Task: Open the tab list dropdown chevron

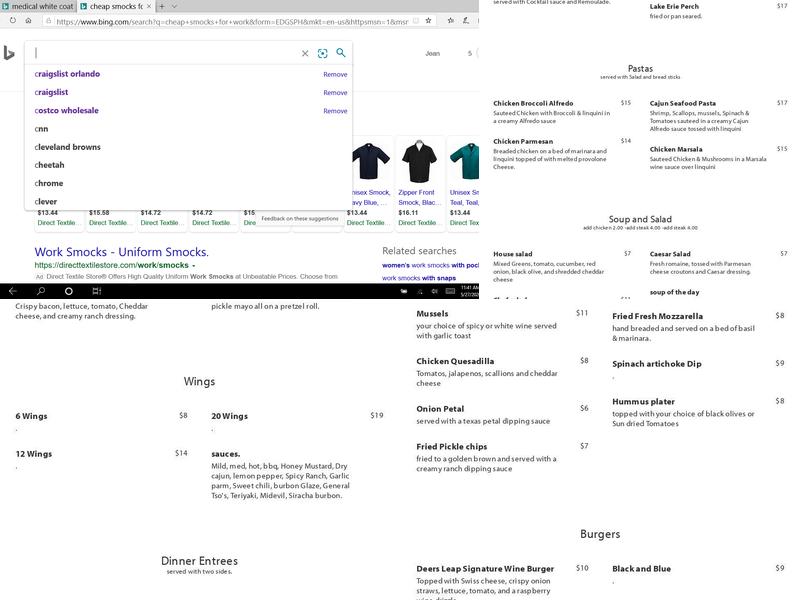Action: point(176,6)
